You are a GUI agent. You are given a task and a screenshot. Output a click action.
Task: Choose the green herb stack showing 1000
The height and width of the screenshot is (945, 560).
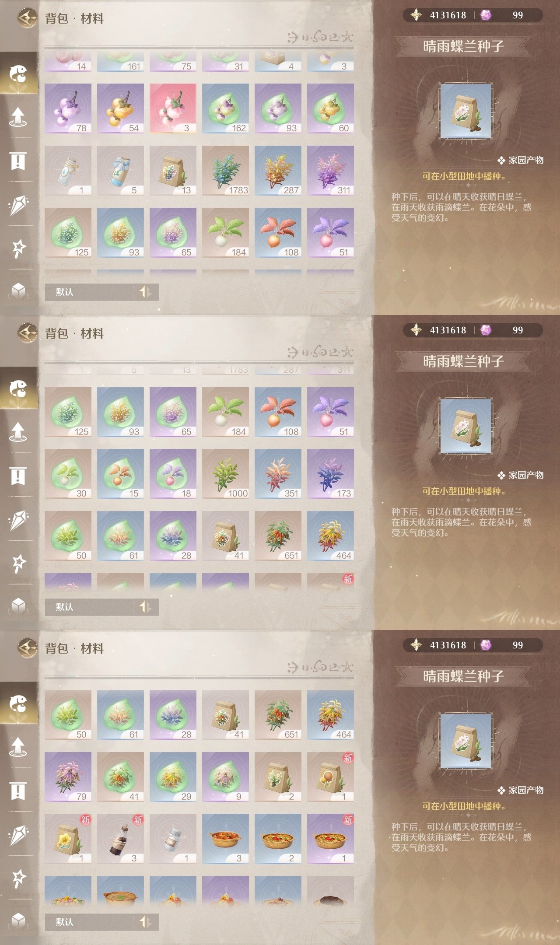[225, 474]
